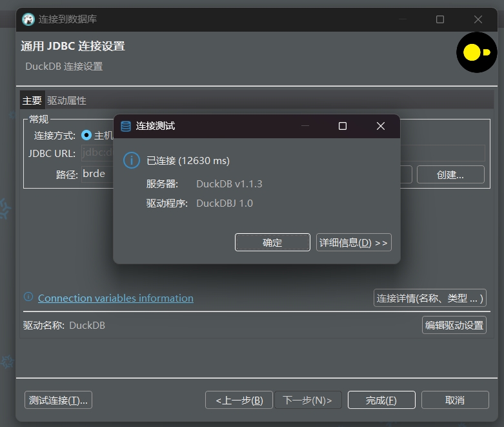Click the DuckDB logo icon in header
The width and height of the screenshot is (504, 427).
(477, 52)
